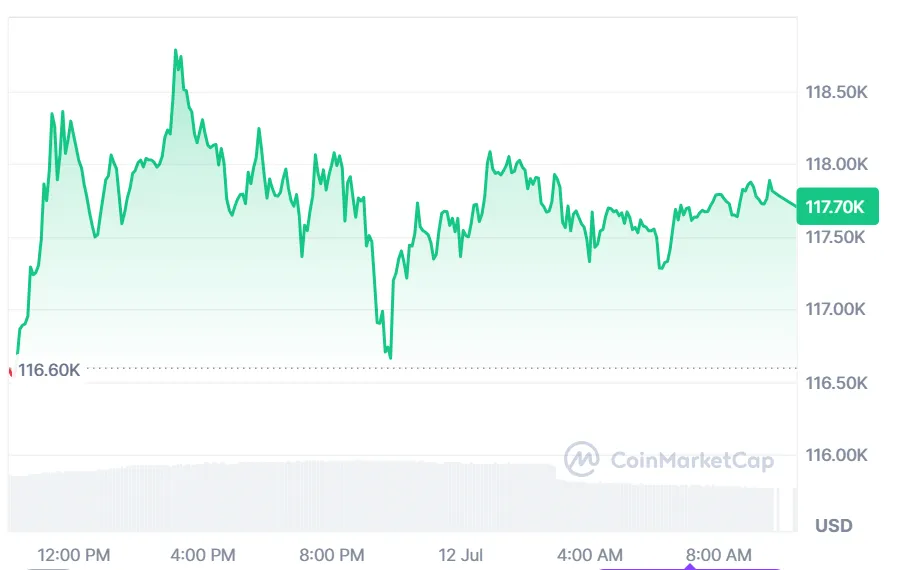
Task: Select the 8:00 AM time axis label
Action: pos(718,554)
